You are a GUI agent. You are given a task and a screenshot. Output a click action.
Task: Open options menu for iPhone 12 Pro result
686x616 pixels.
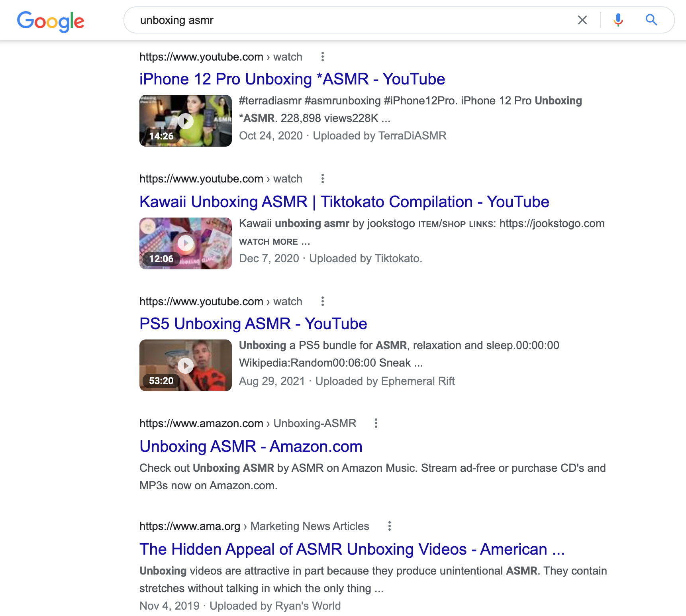[322, 57]
